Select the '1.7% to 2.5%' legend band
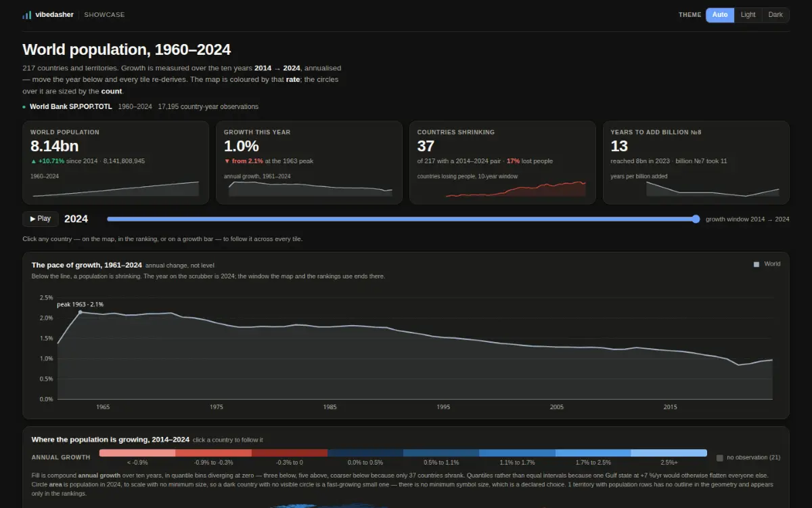 click(593, 453)
